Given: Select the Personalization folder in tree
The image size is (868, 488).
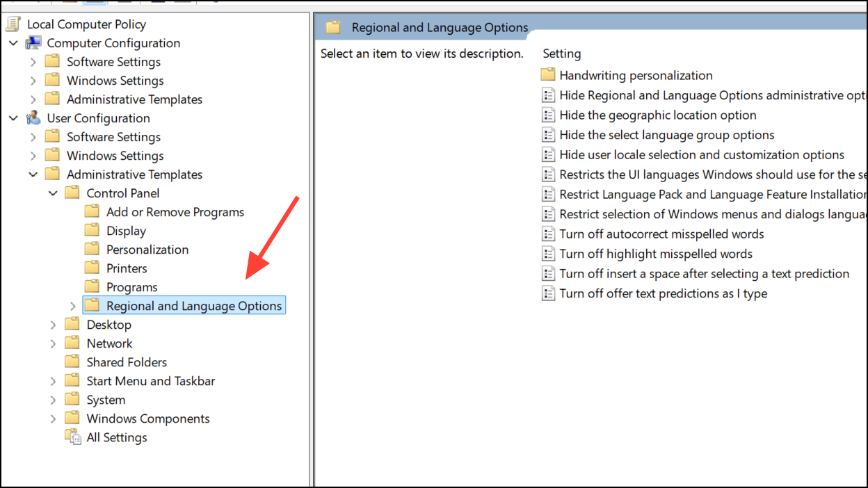Looking at the screenshot, I should point(147,250).
